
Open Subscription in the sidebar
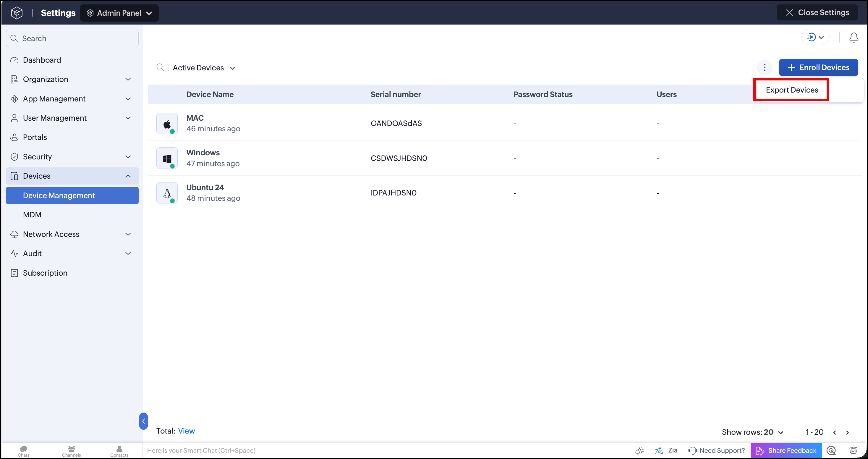(72, 273)
